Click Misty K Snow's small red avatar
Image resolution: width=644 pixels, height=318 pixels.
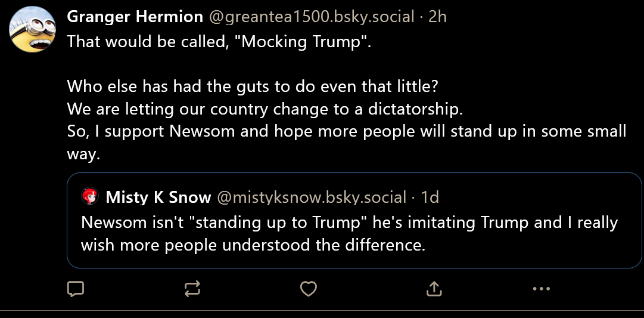click(90, 196)
